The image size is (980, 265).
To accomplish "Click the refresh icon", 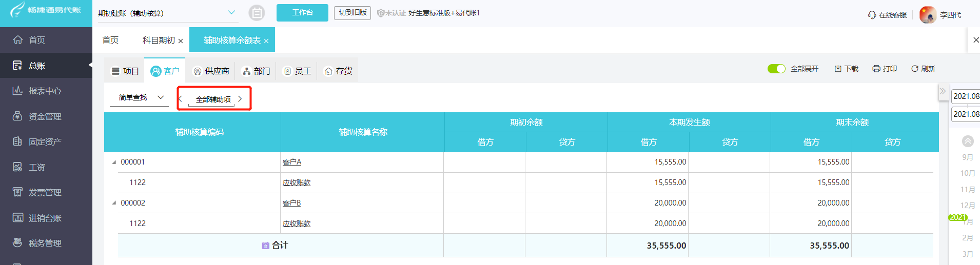I will pos(914,69).
